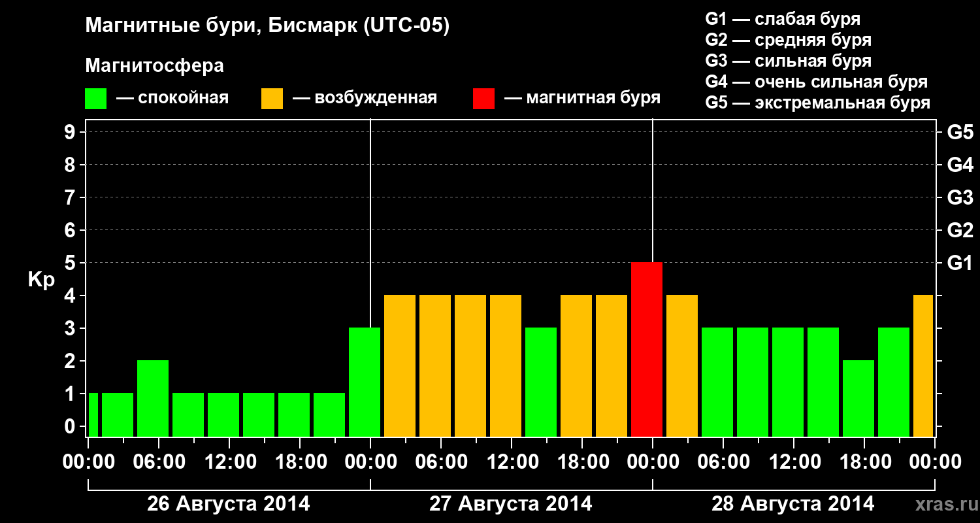980x523 pixels.
Task: Click the 'G3 — сильная буря' legend line
Action: [788, 61]
